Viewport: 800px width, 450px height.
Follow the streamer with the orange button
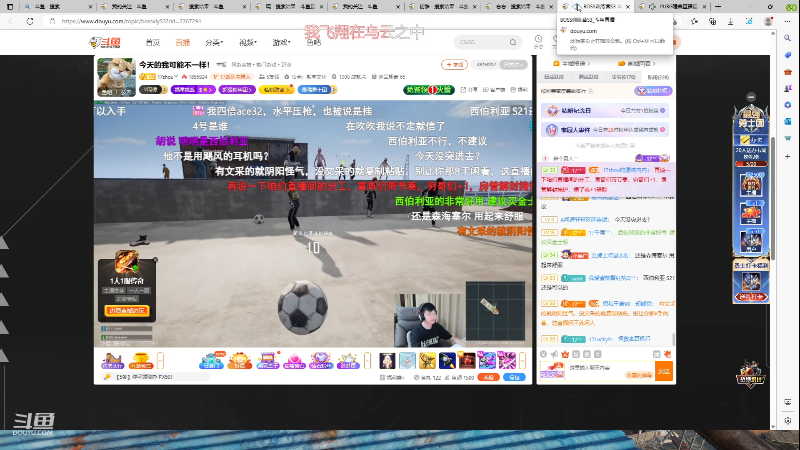454,65
